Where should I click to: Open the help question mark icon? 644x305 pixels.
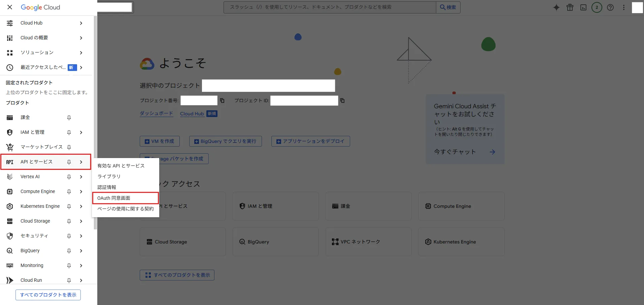610,7
